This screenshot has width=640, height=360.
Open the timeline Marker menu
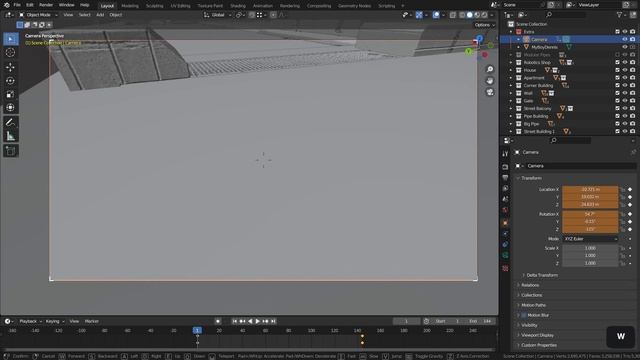pos(91,321)
